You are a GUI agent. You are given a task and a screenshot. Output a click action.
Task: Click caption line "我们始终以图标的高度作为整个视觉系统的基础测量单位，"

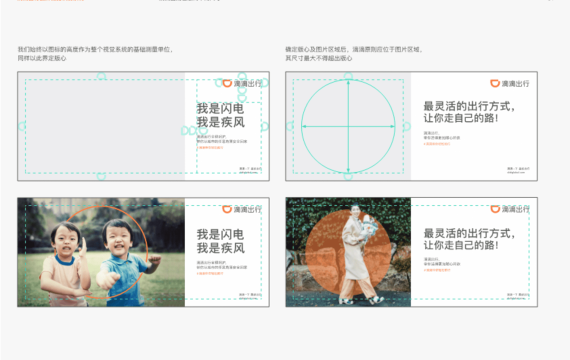pos(96,49)
